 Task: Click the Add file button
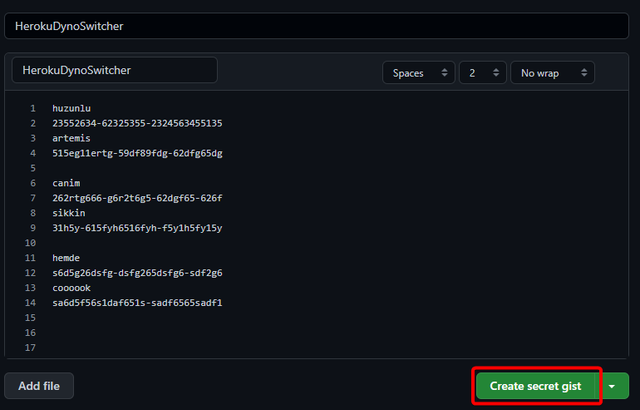(39, 386)
